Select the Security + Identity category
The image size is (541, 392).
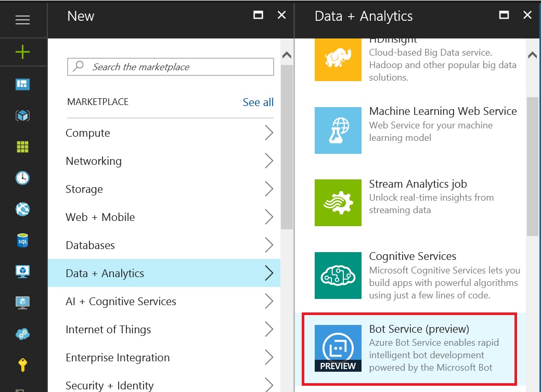pyautogui.click(x=164, y=382)
